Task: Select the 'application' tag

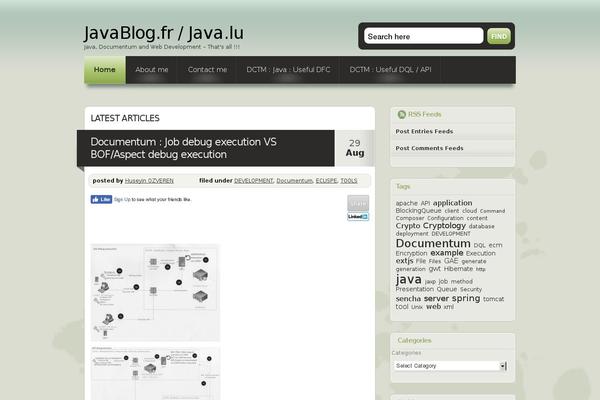Action: click(x=452, y=203)
